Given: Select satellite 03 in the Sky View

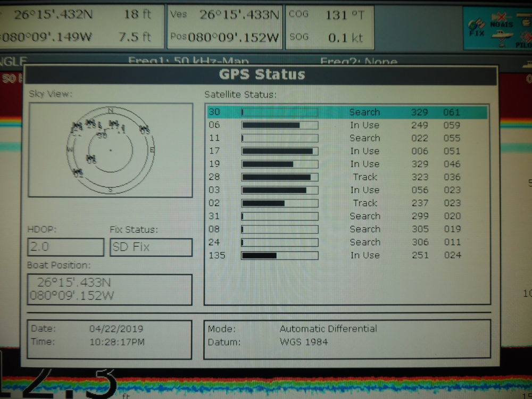Looking at the screenshot, I should pyautogui.click(x=144, y=129).
